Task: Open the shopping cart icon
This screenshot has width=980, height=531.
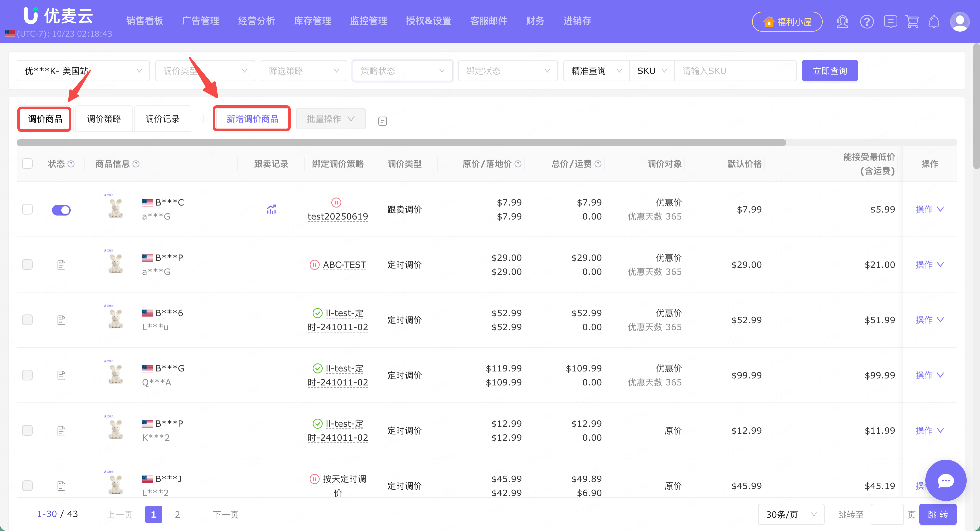Action: [912, 22]
